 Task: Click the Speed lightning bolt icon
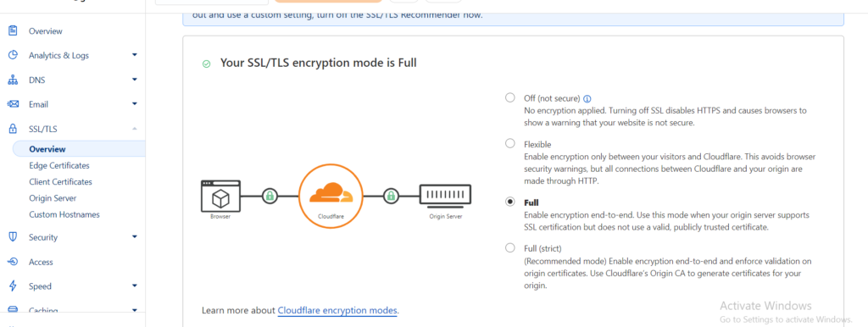click(13, 286)
